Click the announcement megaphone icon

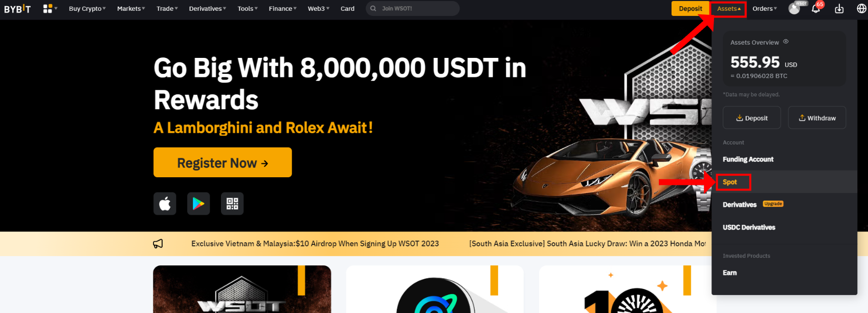click(158, 244)
